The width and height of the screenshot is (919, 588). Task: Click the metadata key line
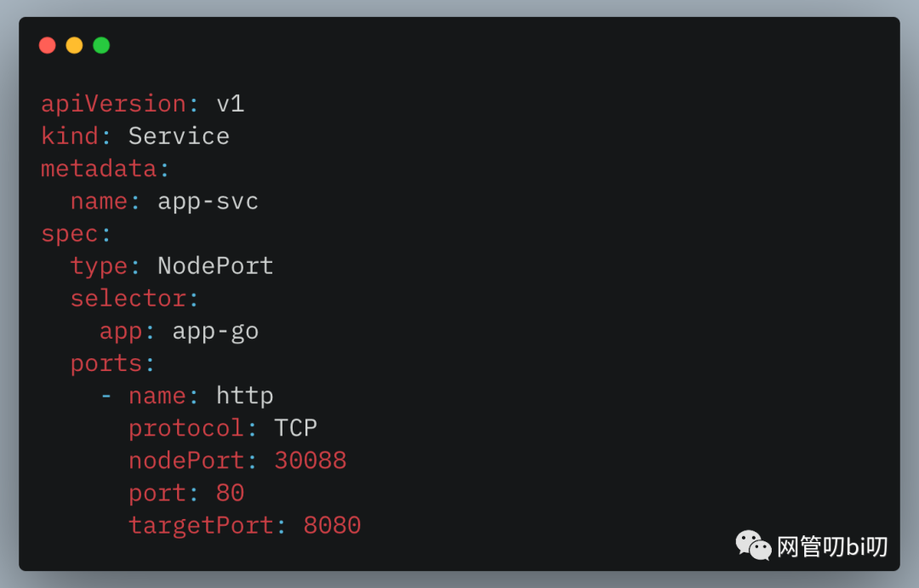[x=105, y=168]
